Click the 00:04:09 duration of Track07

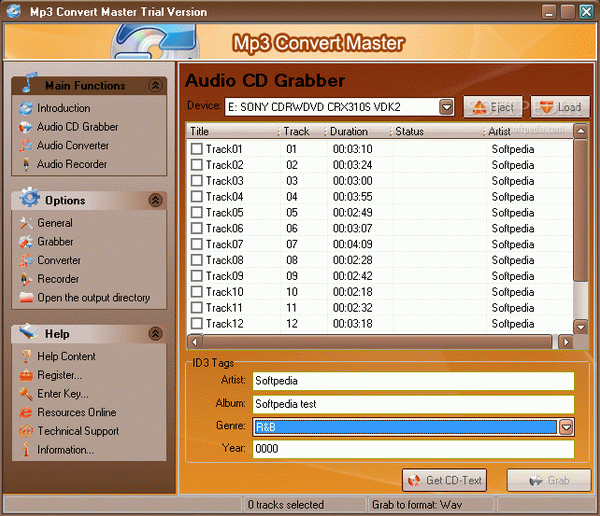coord(352,244)
